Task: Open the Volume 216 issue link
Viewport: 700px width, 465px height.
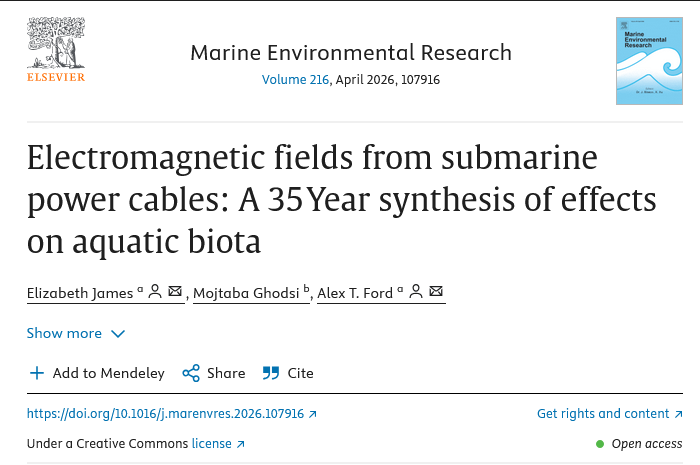Action: click(295, 80)
